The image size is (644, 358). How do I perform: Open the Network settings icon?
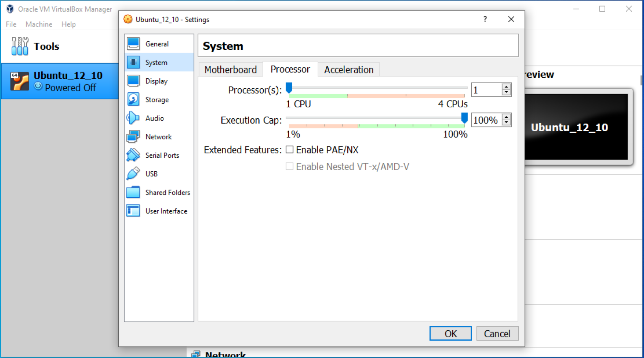[x=133, y=136]
